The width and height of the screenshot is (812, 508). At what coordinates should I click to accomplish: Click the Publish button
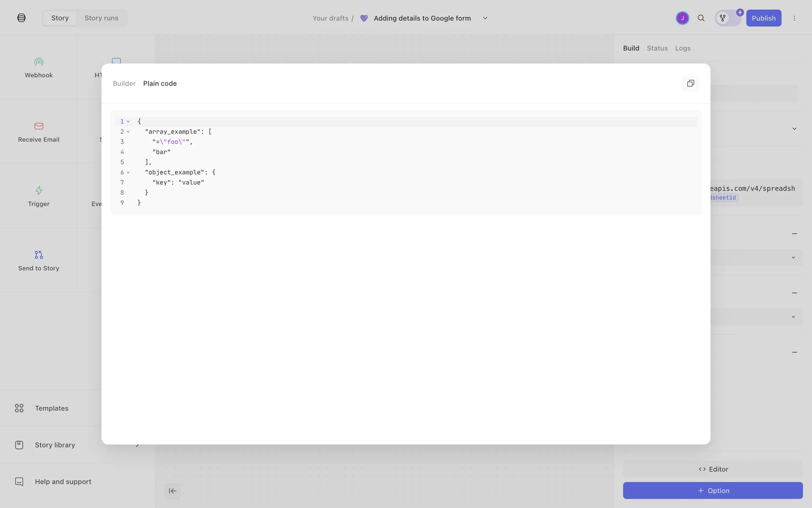(763, 18)
